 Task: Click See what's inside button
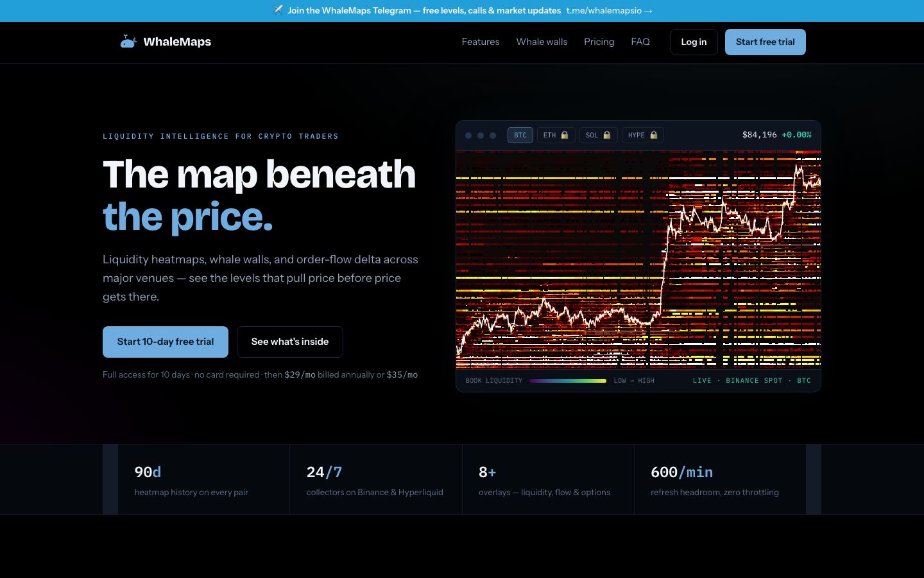click(290, 342)
